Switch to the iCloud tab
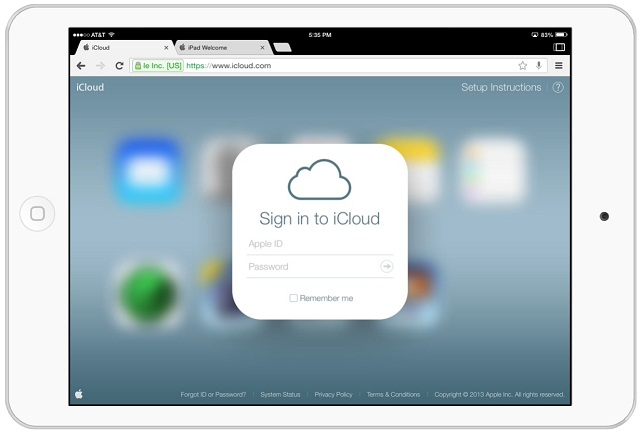640x433 pixels. point(124,47)
